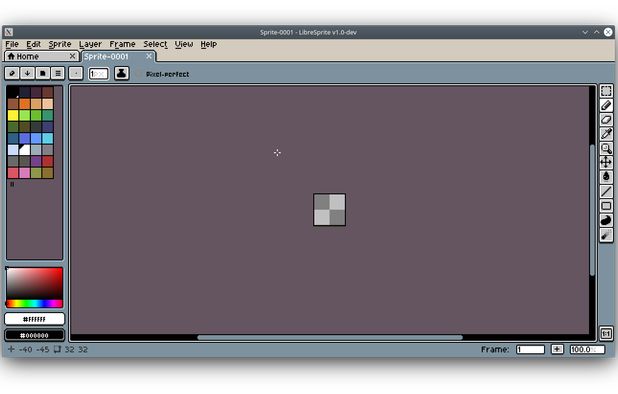Pick the cyan palette swatch
This screenshot has width=618, height=394.
pos(47,138)
